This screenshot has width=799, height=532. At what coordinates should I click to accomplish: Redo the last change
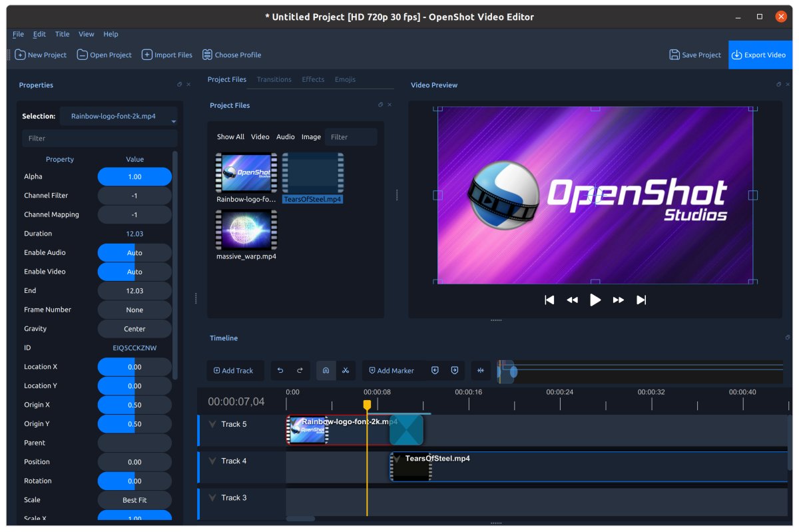pyautogui.click(x=301, y=370)
